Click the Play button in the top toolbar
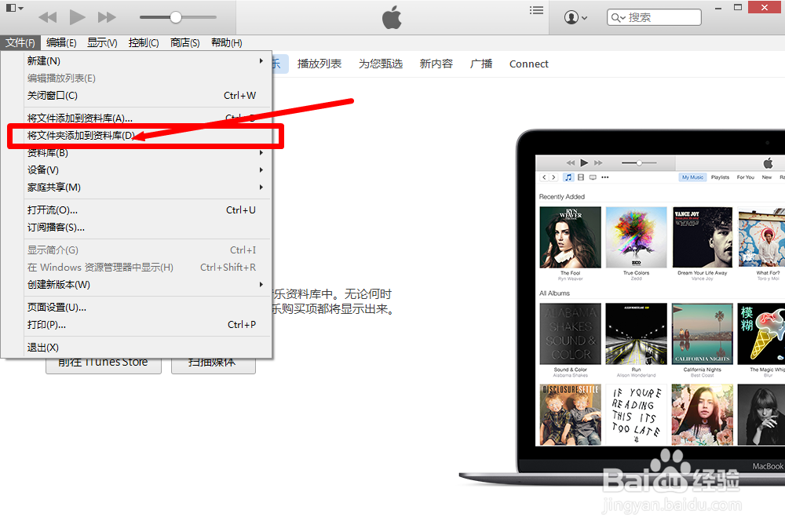 75,16
